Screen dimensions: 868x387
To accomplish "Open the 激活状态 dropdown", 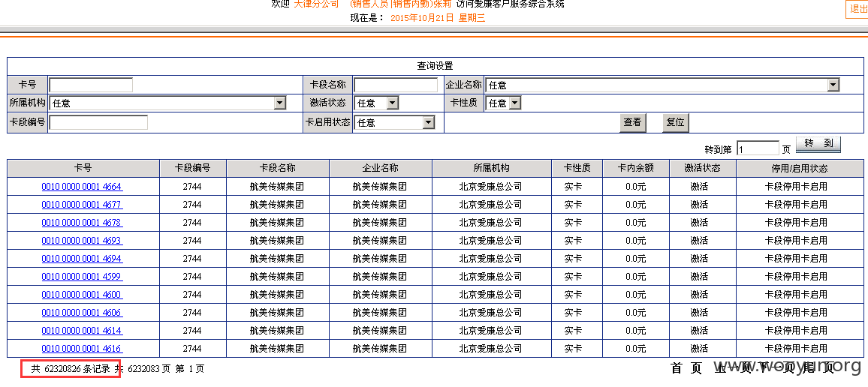I will coord(376,103).
